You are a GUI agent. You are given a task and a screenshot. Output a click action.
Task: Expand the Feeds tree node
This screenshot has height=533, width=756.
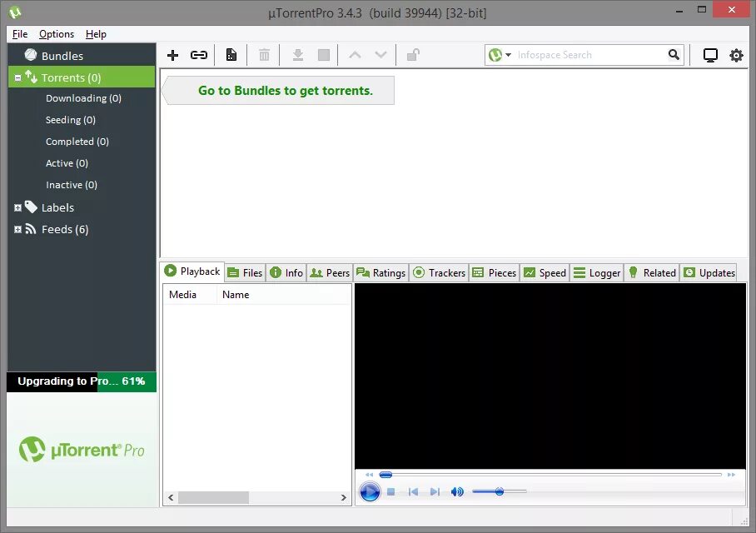pyautogui.click(x=17, y=230)
